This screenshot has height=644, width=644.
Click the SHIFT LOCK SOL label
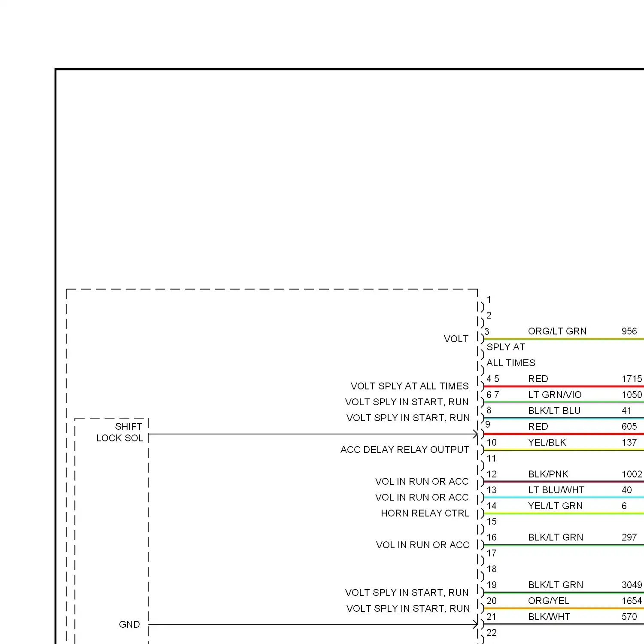pyautogui.click(x=120, y=432)
